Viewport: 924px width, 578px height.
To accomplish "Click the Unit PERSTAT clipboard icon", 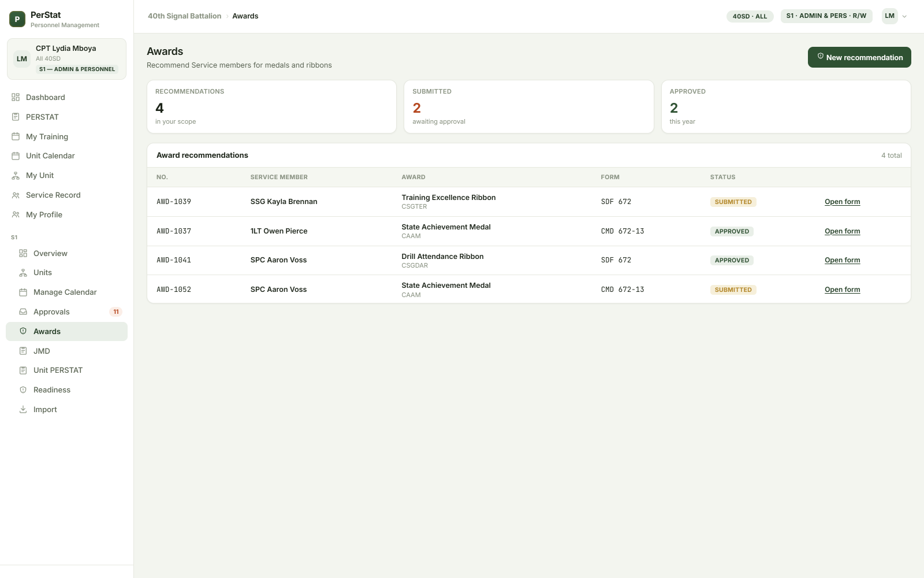I will pyautogui.click(x=23, y=370).
